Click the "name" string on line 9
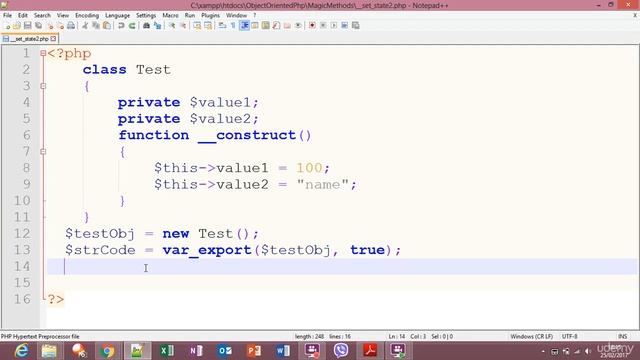Viewport: 640px width, 360px height. (x=322, y=184)
